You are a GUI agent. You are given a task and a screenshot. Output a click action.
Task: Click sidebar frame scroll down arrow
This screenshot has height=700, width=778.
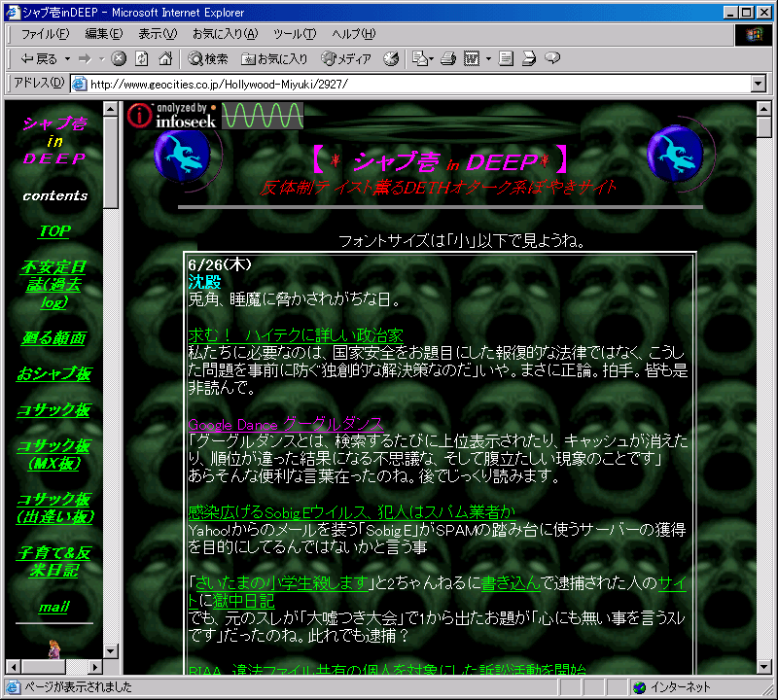111,650
